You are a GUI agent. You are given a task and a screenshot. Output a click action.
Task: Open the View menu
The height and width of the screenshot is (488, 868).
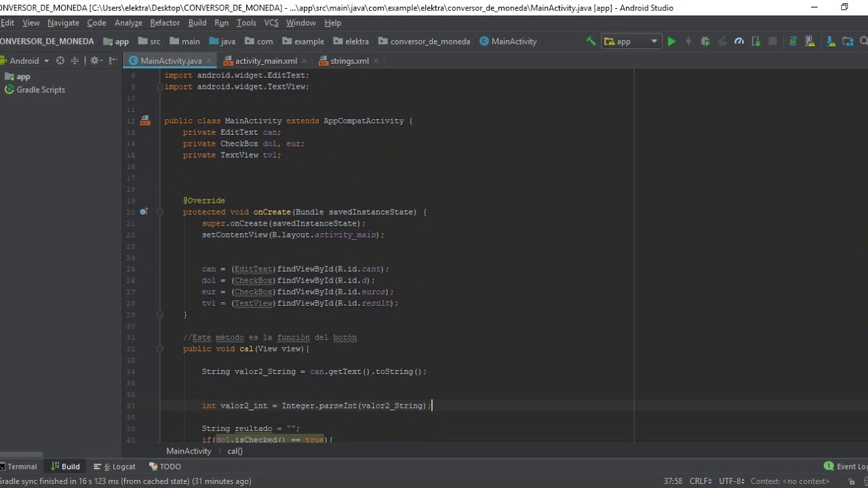point(31,22)
